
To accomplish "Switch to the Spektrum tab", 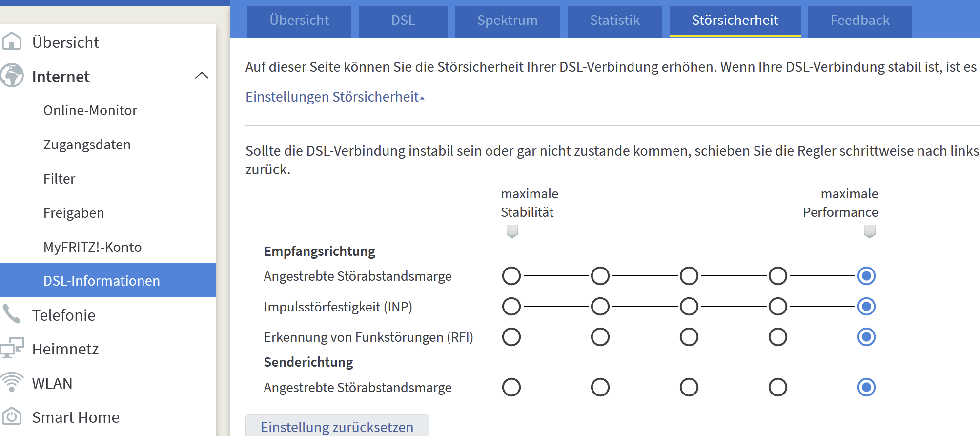I will tap(507, 21).
